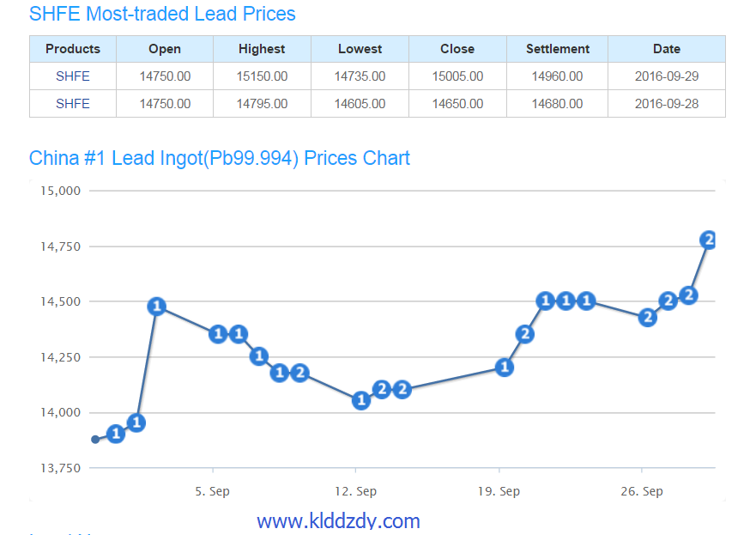The image size is (756, 535).
Task: Click the dip marker above the 26. Sep label
Action: pos(648,318)
